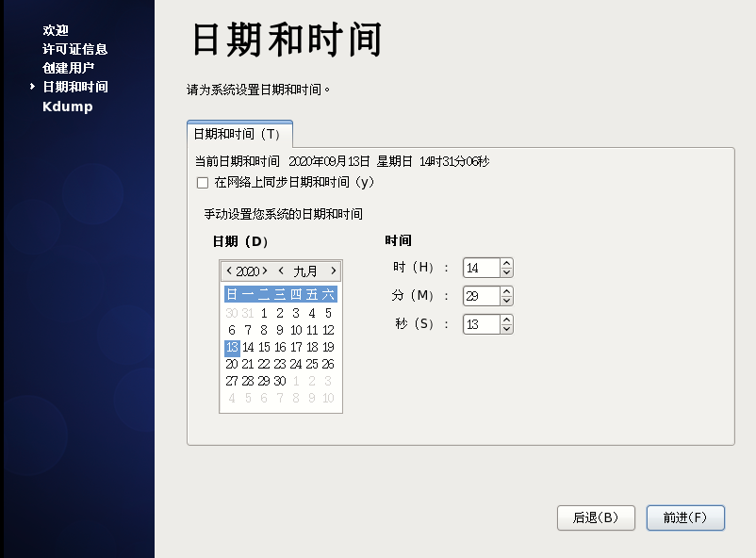Click the second input field showing 13
The height and width of the screenshot is (558, 756).
click(481, 324)
